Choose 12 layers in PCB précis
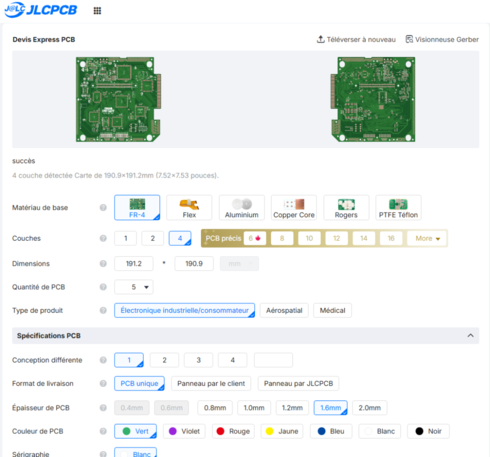Viewport: 490px width, 457px height. pyautogui.click(x=337, y=238)
